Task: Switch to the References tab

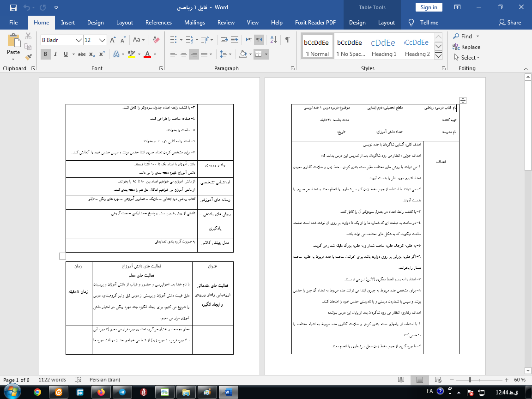Action: 158,23
